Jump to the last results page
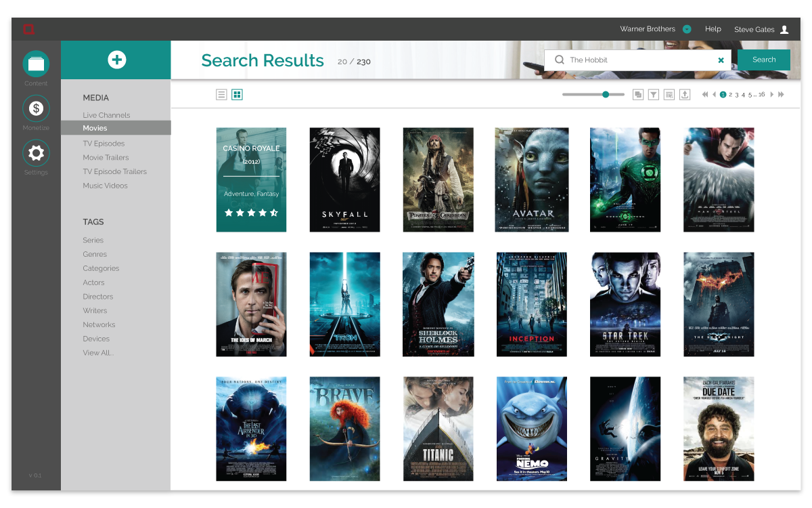Image resolution: width=812 pixels, height=508 pixels. (x=781, y=95)
